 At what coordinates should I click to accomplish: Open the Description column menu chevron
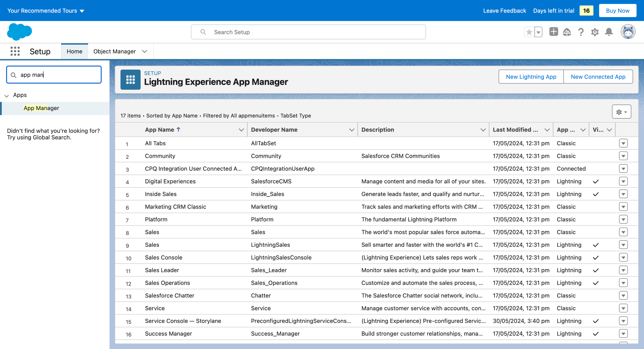tap(483, 130)
